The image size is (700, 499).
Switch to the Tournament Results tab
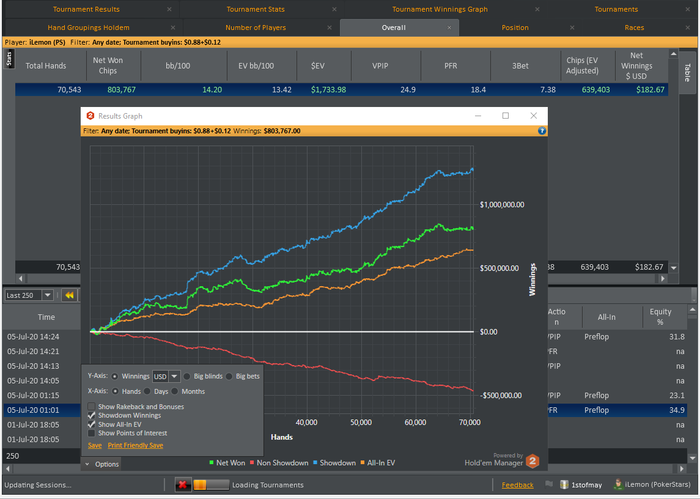tap(86, 9)
